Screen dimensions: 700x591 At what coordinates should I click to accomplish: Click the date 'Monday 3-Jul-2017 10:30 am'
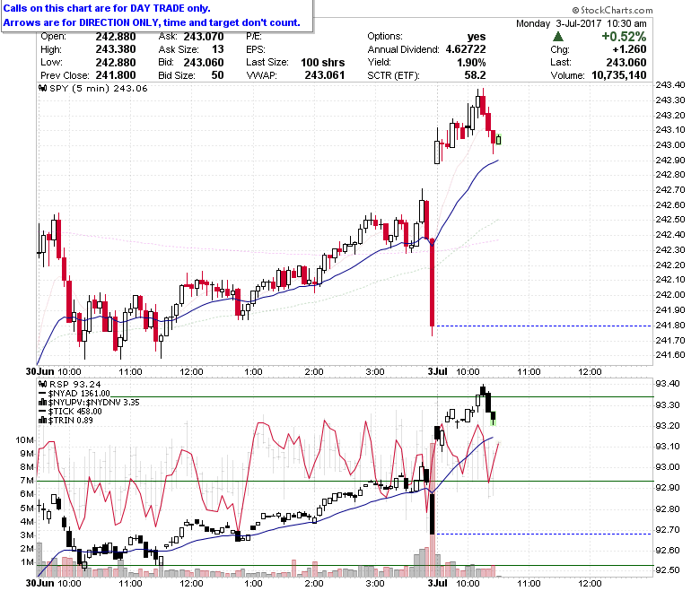point(582,23)
